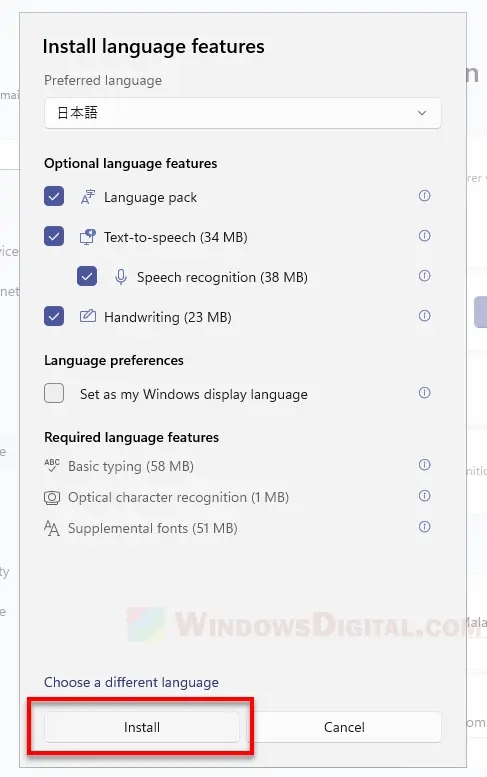Click the Handwriting pen icon
This screenshot has height=777, width=487.
[88, 316]
